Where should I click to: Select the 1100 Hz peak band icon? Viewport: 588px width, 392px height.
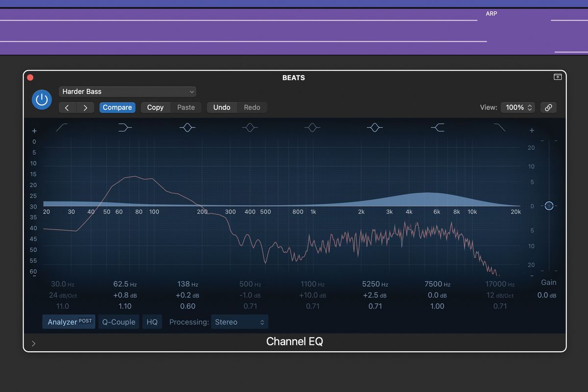point(312,127)
